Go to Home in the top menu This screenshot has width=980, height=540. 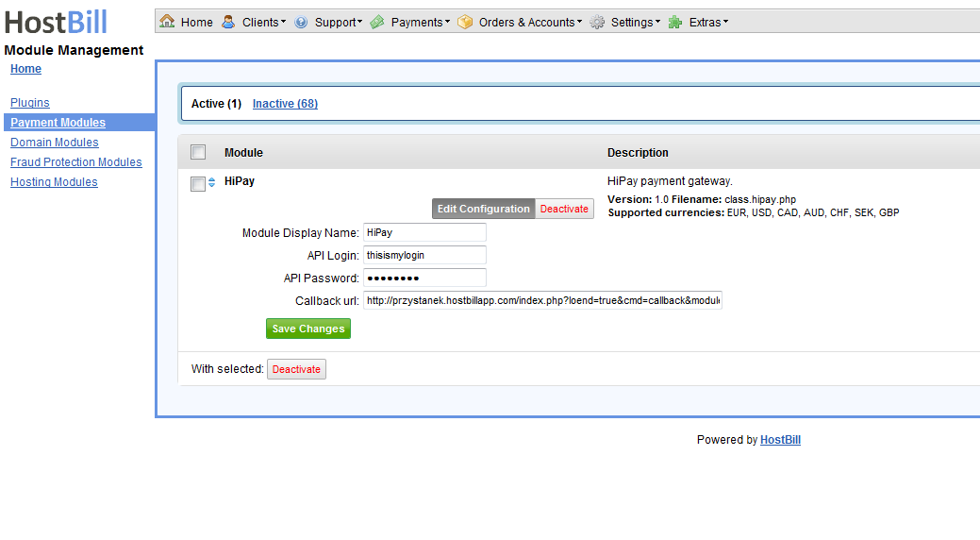coord(197,23)
